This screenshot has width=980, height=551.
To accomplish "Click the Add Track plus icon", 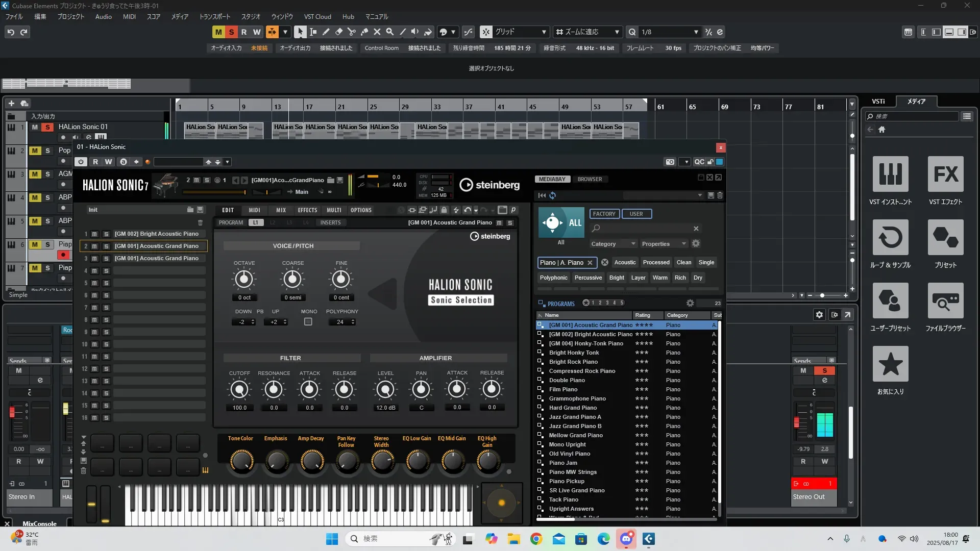I will pos(11,103).
